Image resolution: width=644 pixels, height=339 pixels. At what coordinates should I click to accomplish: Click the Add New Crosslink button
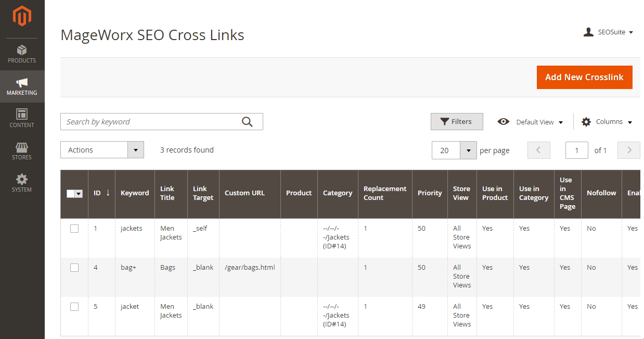(x=584, y=77)
